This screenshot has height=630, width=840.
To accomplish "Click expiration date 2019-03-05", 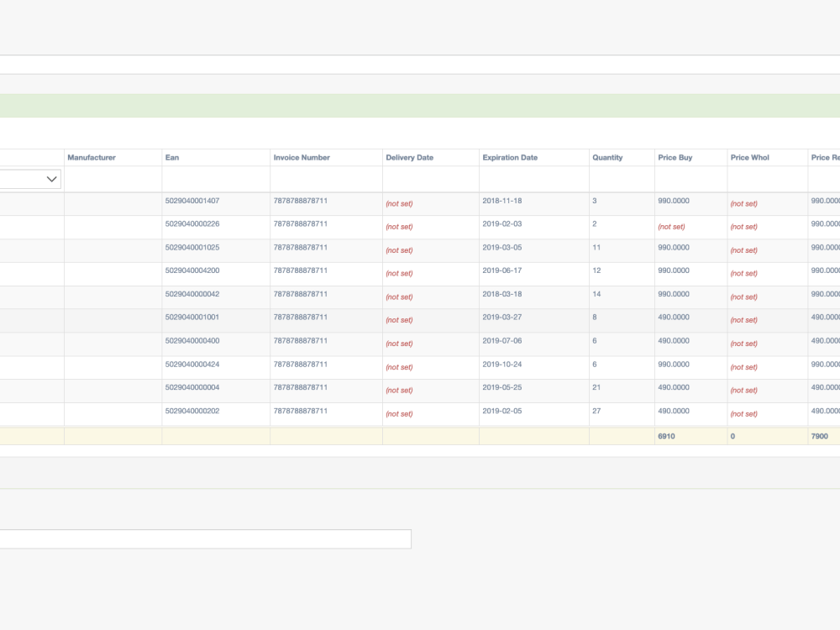I will point(502,248).
